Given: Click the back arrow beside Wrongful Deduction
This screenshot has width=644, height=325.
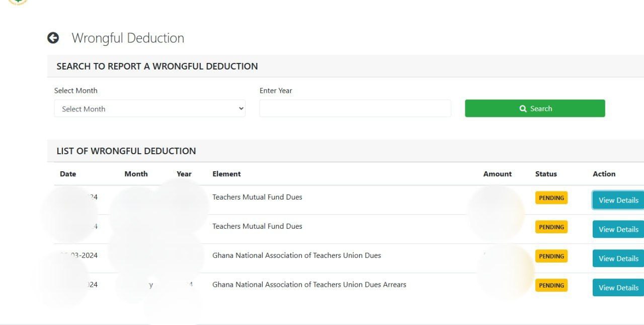Looking at the screenshot, I should pyautogui.click(x=53, y=38).
